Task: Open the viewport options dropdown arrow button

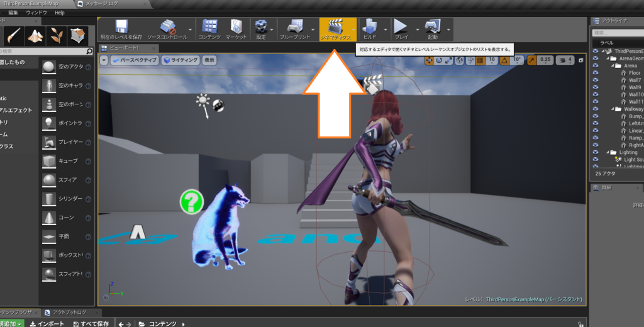Action: click(104, 60)
